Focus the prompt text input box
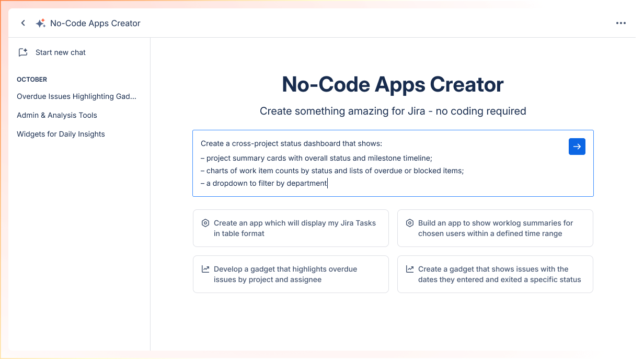Image resolution: width=644 pixels, height=359 pixels. [393, 163]
